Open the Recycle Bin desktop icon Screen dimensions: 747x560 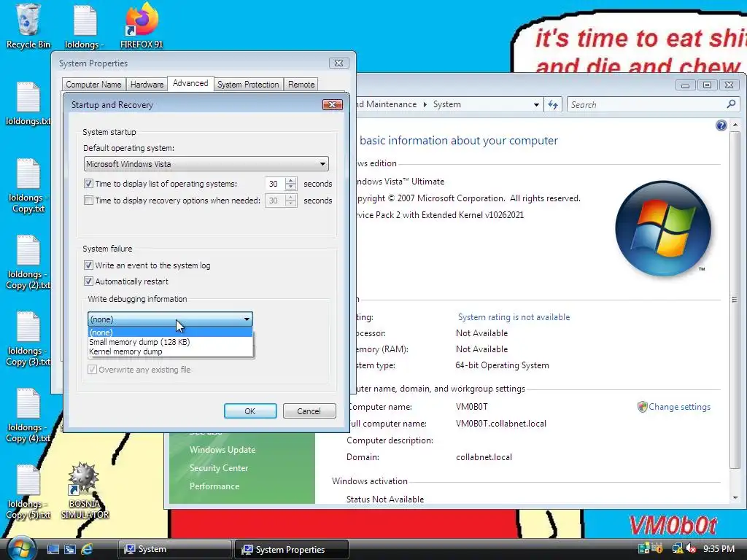point(28,26)
